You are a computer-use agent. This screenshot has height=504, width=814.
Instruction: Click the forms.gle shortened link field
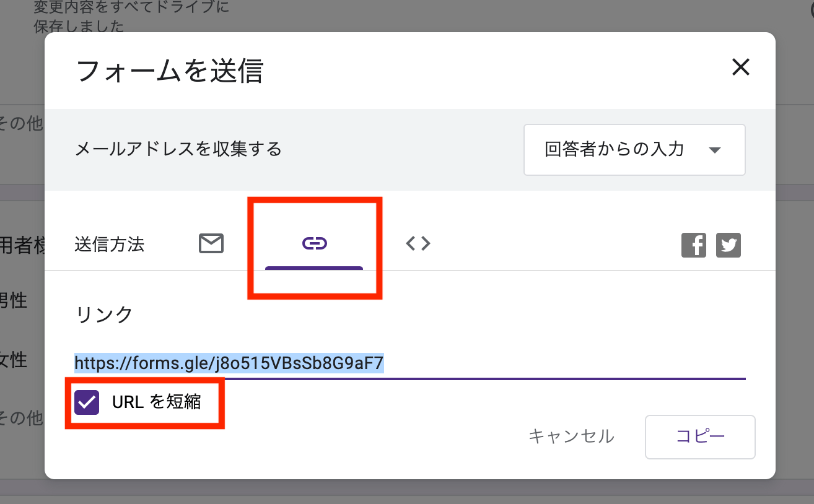[x=229, y=363]
